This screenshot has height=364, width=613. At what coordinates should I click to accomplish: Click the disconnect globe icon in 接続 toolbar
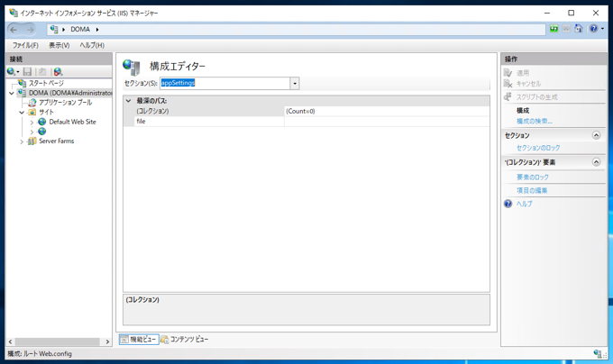58,71
